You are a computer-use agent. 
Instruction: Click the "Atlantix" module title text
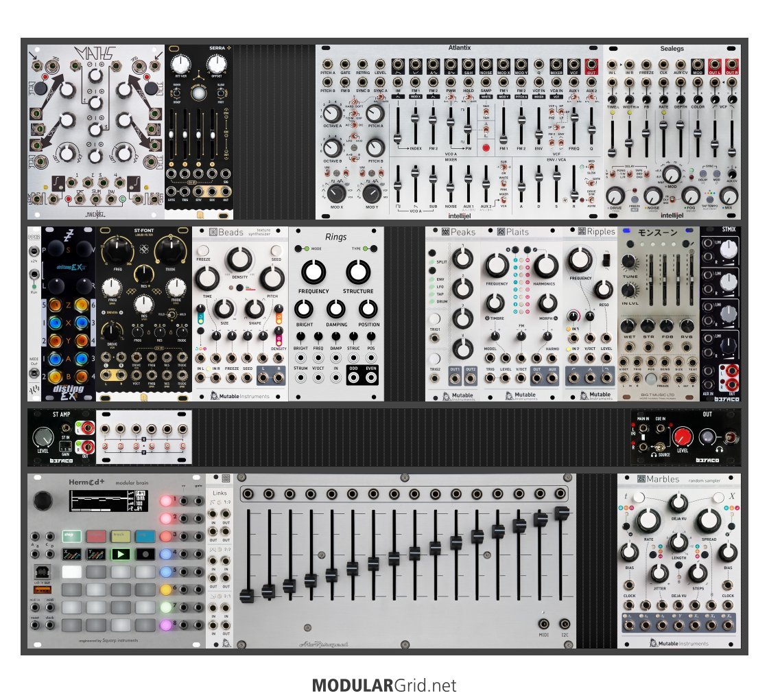tap(460, 47)
